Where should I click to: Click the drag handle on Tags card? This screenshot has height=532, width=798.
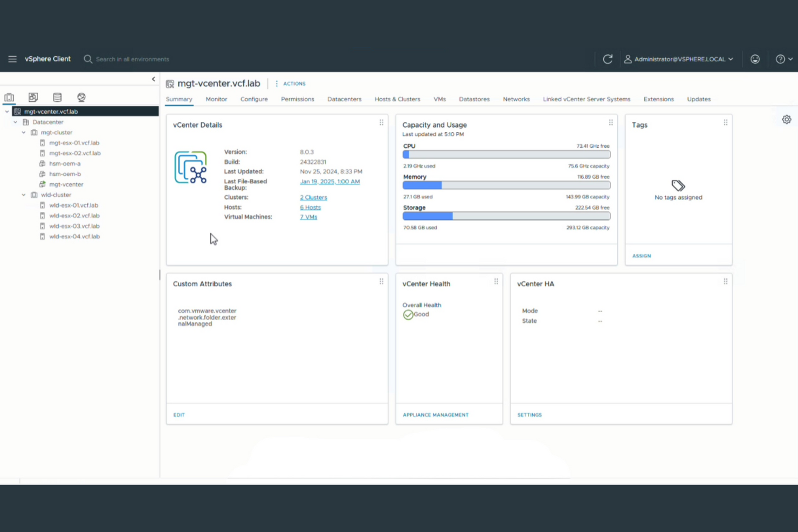click(x=726, y=122)
